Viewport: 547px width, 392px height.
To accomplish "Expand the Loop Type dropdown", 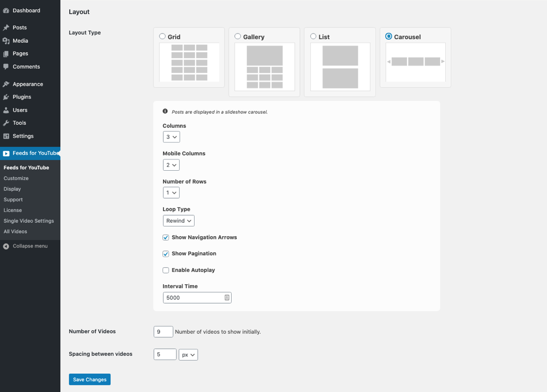I will [x=179, y=221].
